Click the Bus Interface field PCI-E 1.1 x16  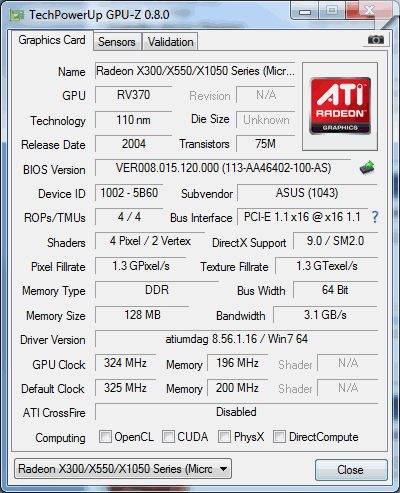coord(302,217)
